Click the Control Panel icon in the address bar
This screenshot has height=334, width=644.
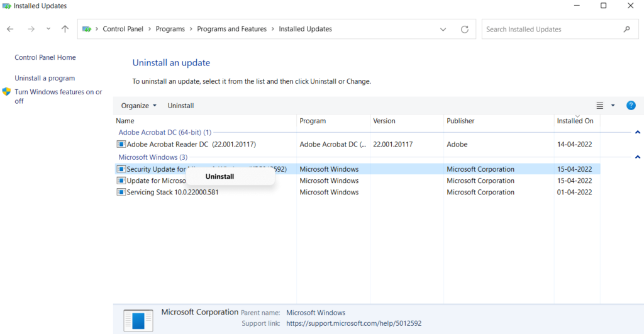(87, 29)
